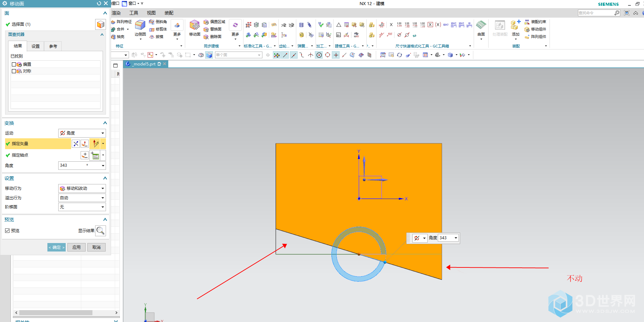The image size is (644, 322).
Task: Open the 视图 ribbon tab
Action: (151, 13)
